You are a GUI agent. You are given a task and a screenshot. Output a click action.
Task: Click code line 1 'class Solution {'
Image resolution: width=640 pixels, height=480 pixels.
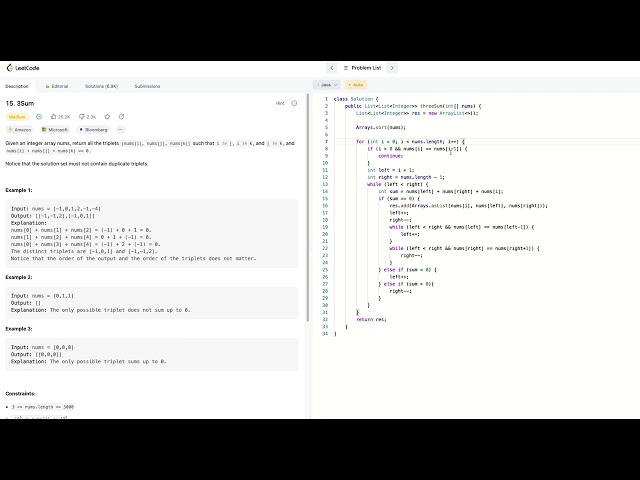click(356, 99)
